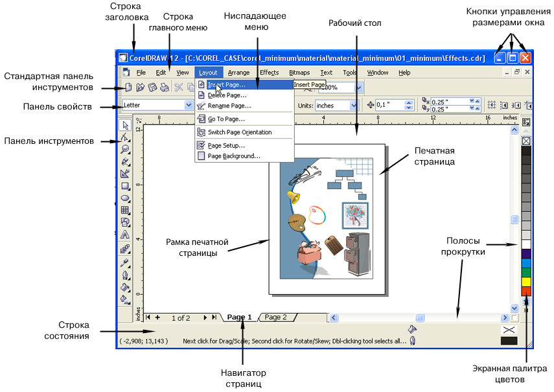Select the Rectangle tool
Image resolution: width=554 pixels, height=392 pixels.
pyautogui.click(x=125, y=186)
